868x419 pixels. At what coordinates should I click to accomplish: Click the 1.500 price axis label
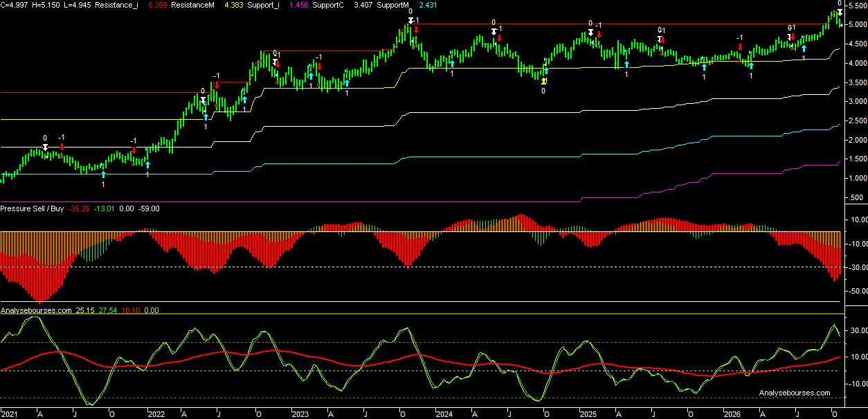[x=856, y=159]
